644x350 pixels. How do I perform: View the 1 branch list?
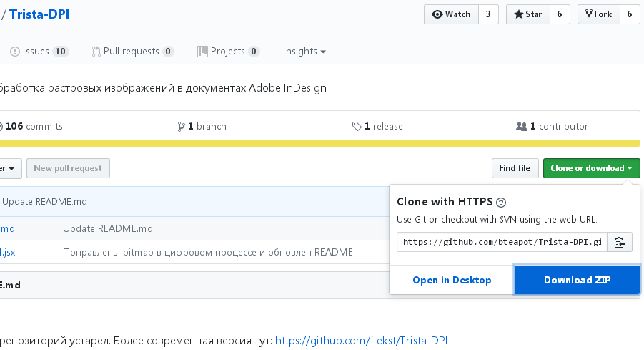(x=202, y=126)
